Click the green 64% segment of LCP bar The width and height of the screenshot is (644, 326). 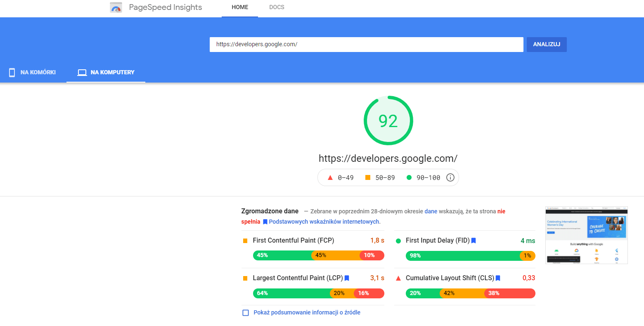(x=291, y=293)
